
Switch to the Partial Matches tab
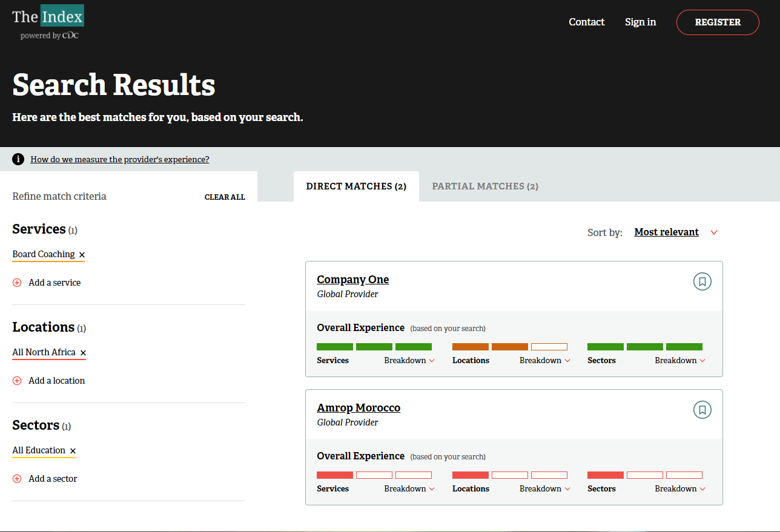tap(484, 186)
